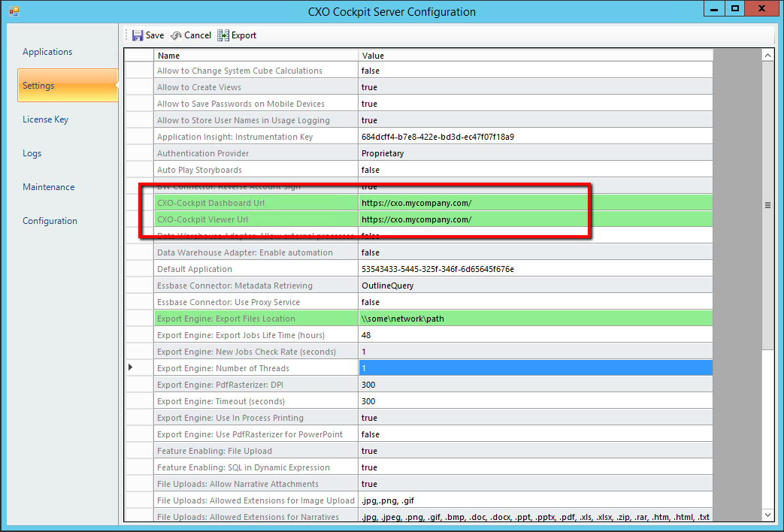Click the CXO-Cockpit Viewer Url name cell
This screenshot has width=784, height=532.
tap(256, 219)
